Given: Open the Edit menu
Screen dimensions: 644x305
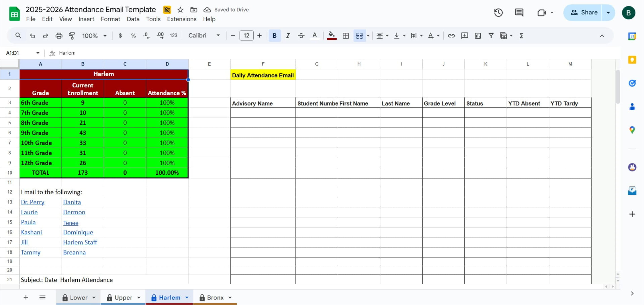Looking at the screenshot, I should tap(47, 19).
